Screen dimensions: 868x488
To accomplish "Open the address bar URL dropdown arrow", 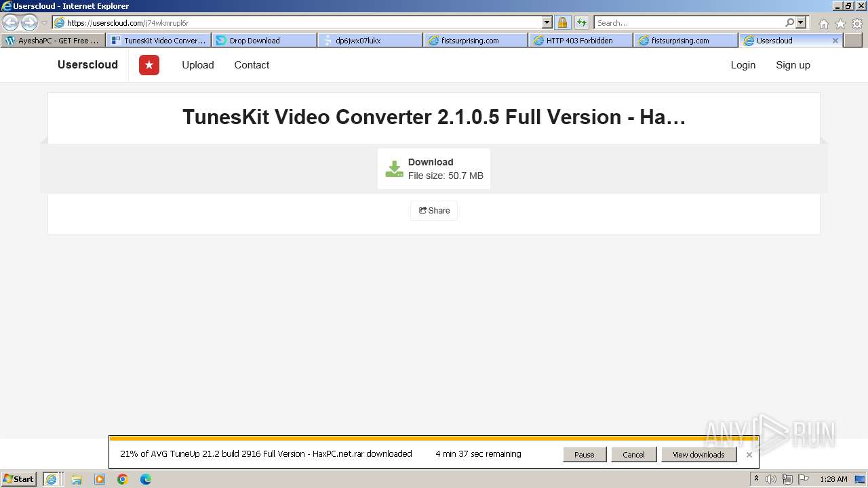I will pos(547,22).
